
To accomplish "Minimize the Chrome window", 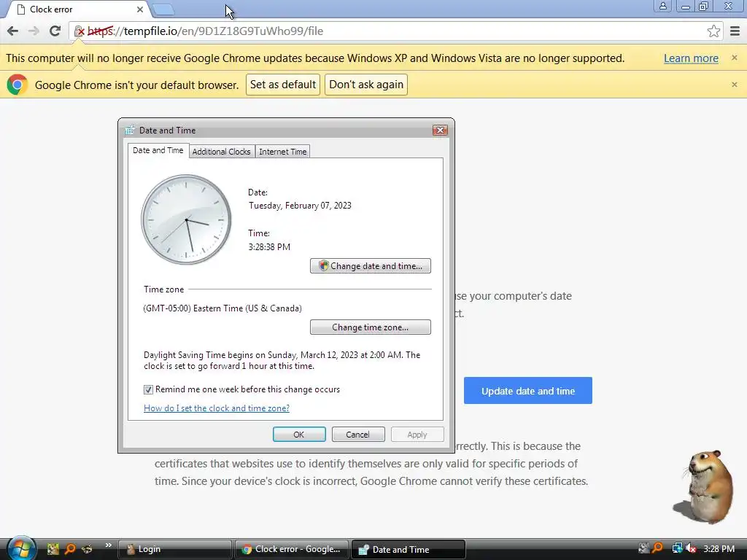I will click(x=685, y=6).
